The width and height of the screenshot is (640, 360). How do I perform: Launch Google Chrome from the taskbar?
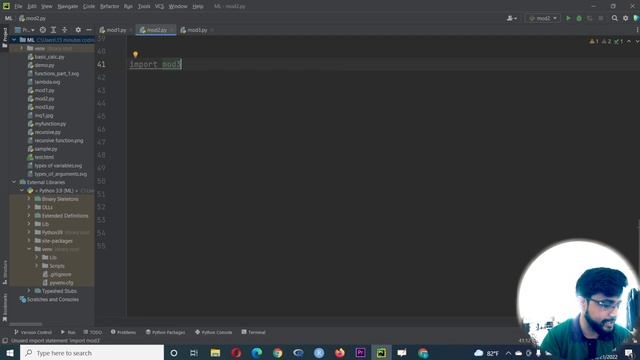[278, 353]
